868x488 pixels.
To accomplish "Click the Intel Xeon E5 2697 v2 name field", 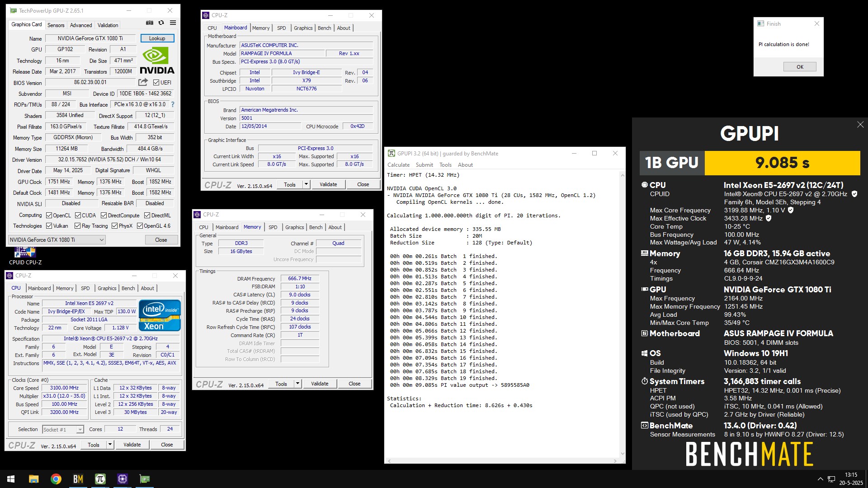I will (89, 303).
